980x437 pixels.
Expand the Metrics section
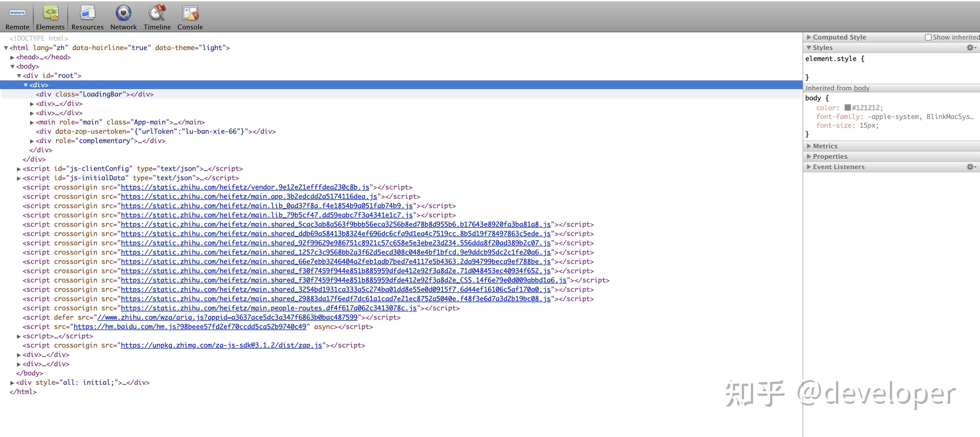pos(809,146)
